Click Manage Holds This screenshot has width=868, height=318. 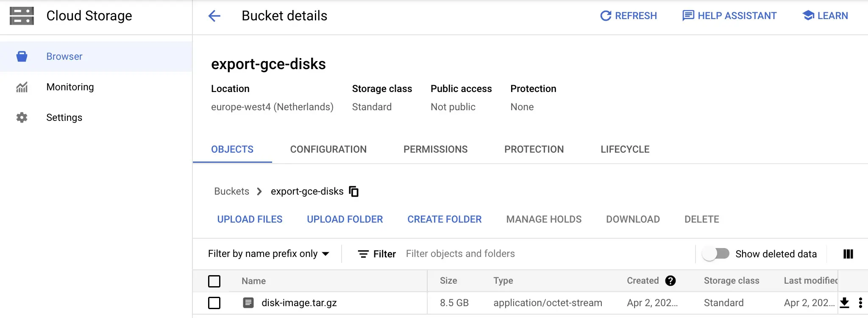[544, 219]
